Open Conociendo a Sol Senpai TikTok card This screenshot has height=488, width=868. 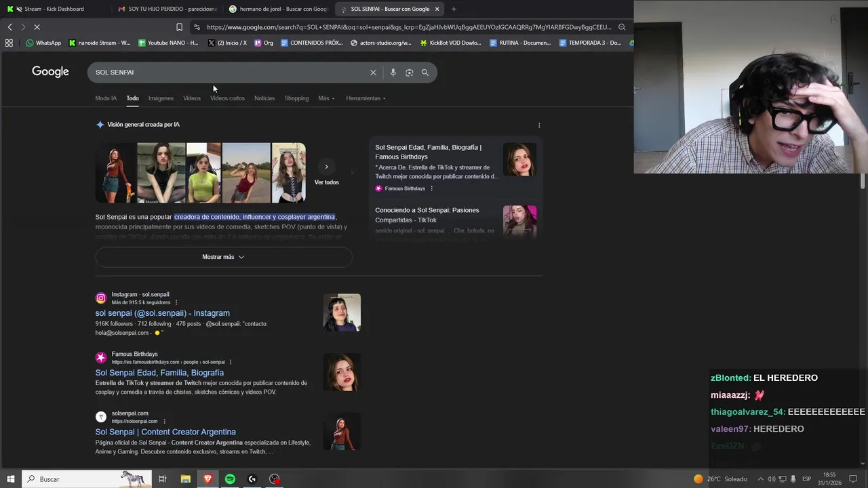[x=455, y=222]
